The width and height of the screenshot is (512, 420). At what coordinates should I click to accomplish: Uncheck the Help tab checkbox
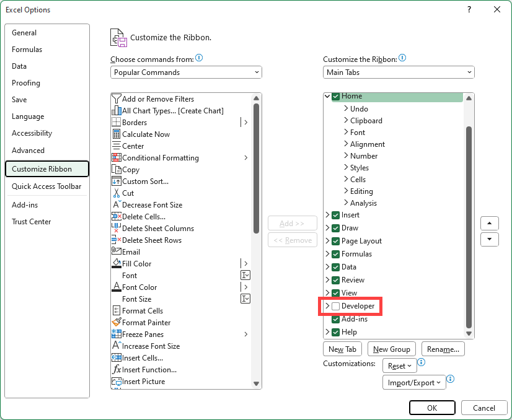point(335,332)
